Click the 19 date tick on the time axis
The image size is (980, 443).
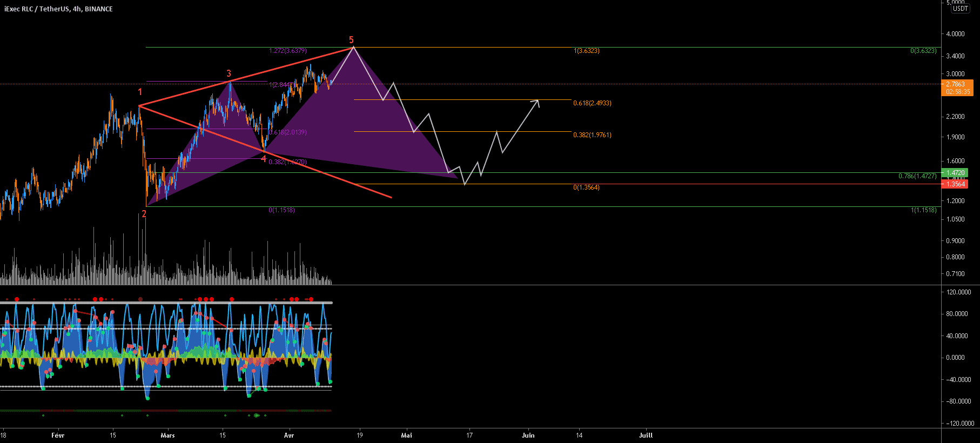[360, 435]
